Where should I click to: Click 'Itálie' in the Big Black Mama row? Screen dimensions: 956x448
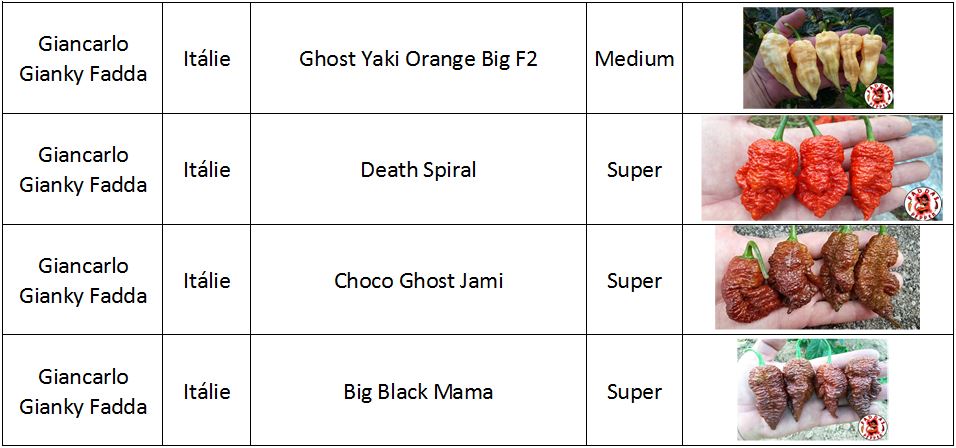[x=207, y=392]
